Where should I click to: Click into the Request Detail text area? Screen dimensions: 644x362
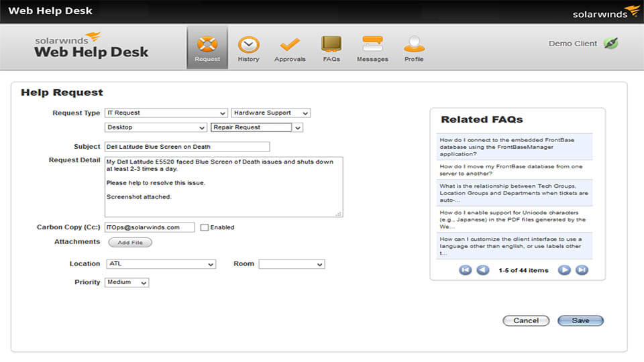click(224, 187)
